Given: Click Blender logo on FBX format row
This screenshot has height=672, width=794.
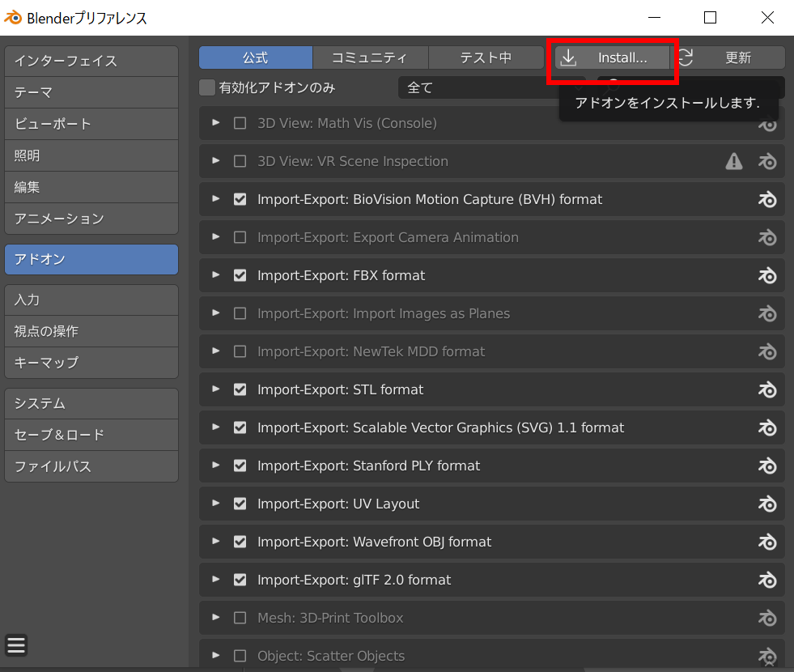Looking at the screenshot, I should coord(767,275).
